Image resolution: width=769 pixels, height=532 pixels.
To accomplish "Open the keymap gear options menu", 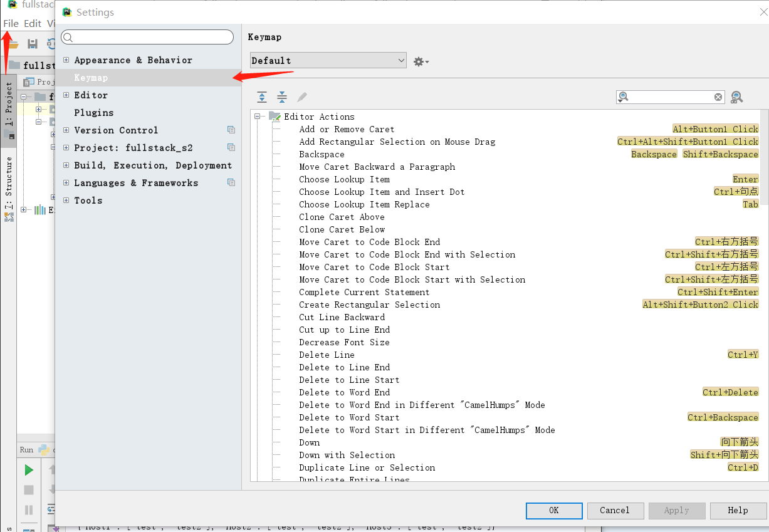I will [x=421, y=61].
